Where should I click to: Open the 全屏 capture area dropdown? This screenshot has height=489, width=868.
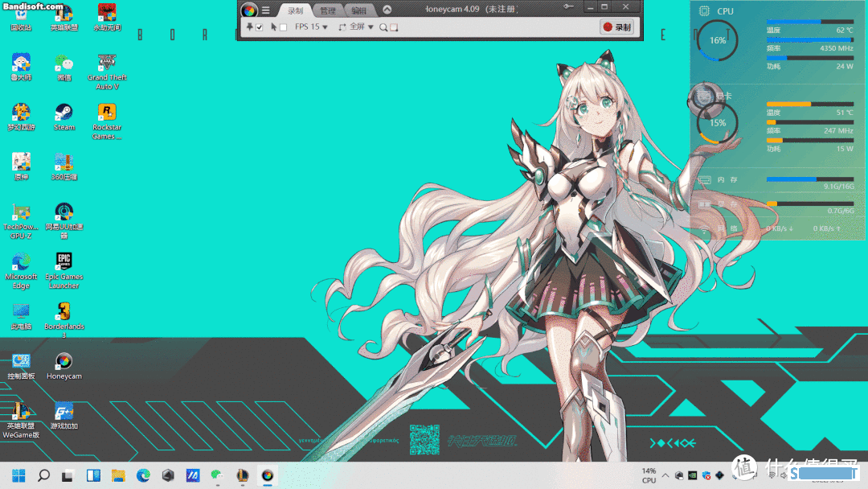click(x=357, y=27)
